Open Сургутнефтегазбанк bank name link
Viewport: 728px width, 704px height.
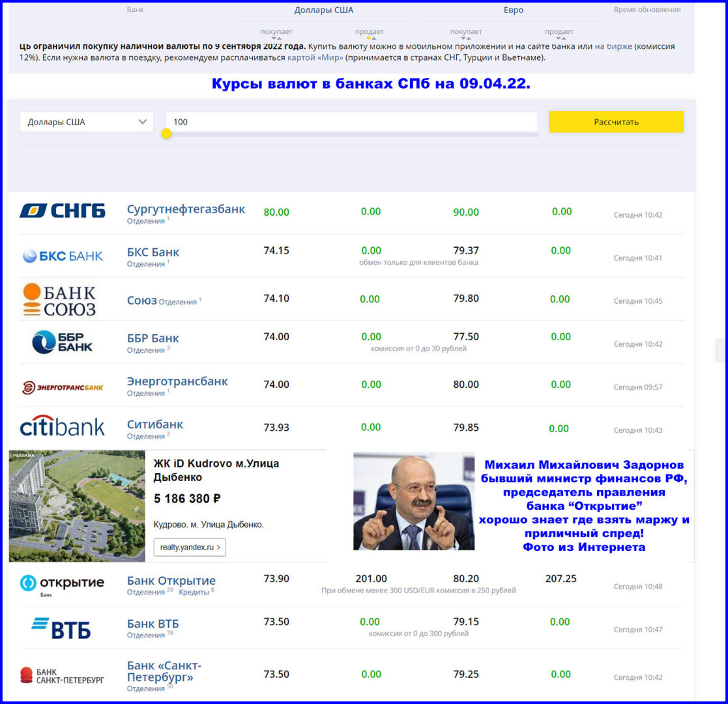pyautogui.click(x=186, y=209)
